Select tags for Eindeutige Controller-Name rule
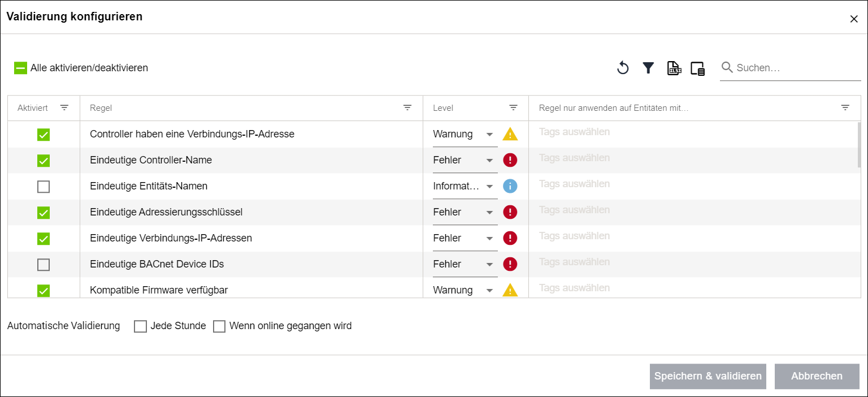The width and height of the screenshot is (868, 397). coord(574,158)
